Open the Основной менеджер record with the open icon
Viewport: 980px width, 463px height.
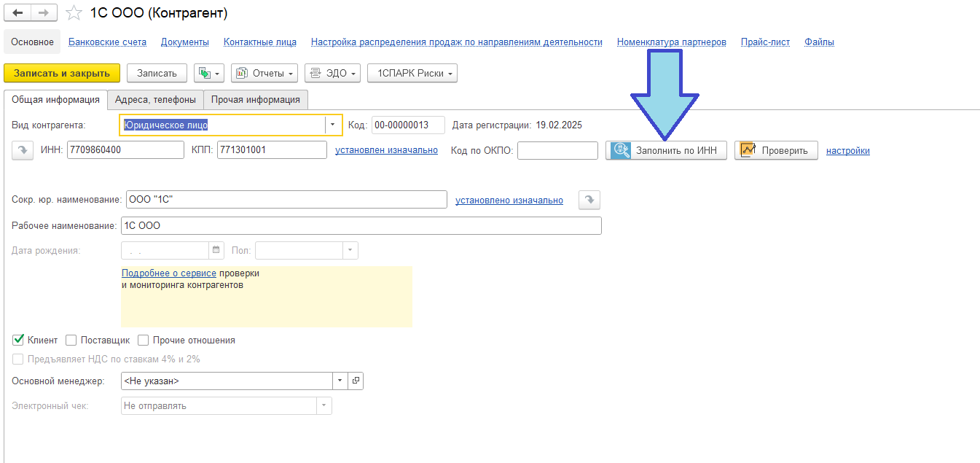pyautogui.click(x=356, y=381)
